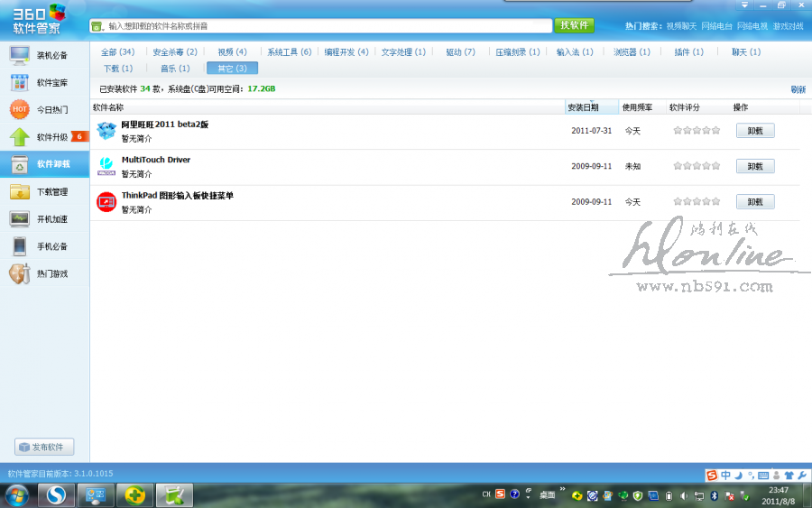Click the Bluetooth tray icon

click(714, 495)
